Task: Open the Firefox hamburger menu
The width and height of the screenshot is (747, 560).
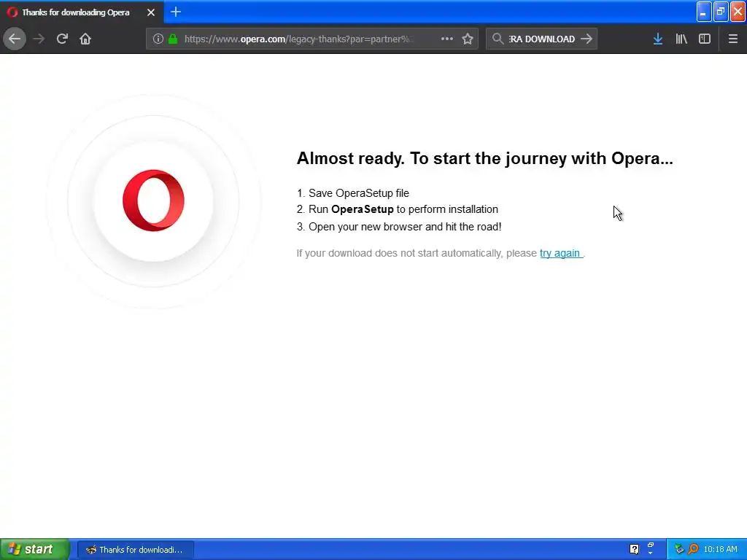Action: (x=733, y=39)
